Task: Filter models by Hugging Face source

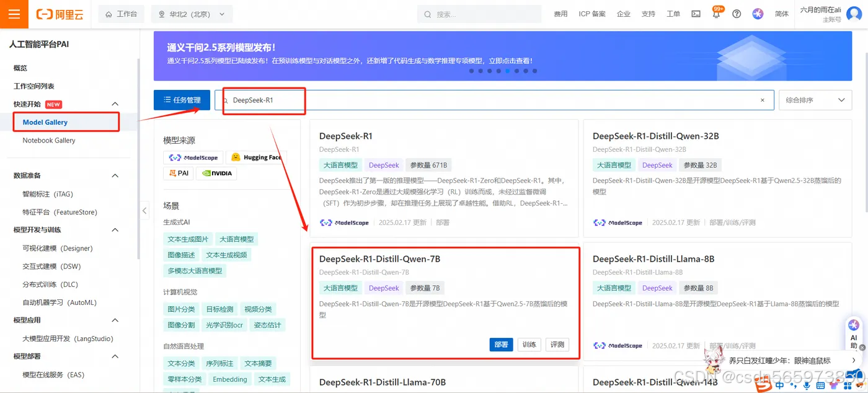Action: click(257, 157)
